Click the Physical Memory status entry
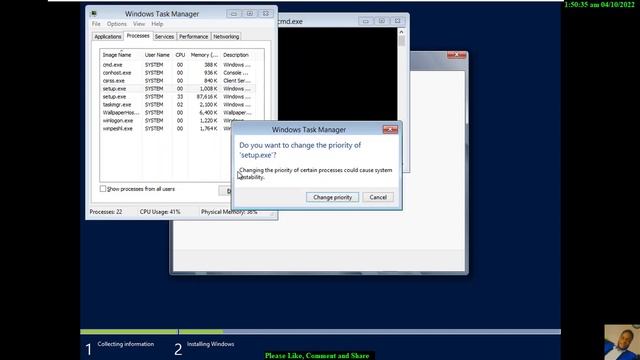Image resolution: width=640 pixels, height=360 pixels. coord(229,212)
